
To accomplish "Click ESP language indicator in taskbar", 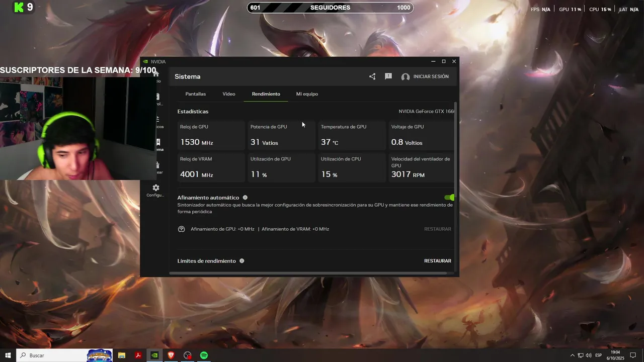I will [x=599, y=355].
